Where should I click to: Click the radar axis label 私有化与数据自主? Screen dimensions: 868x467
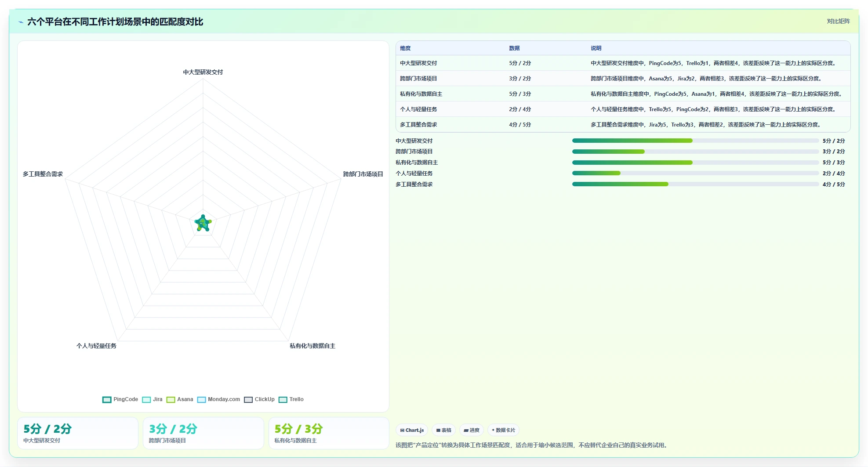[312, 346]
